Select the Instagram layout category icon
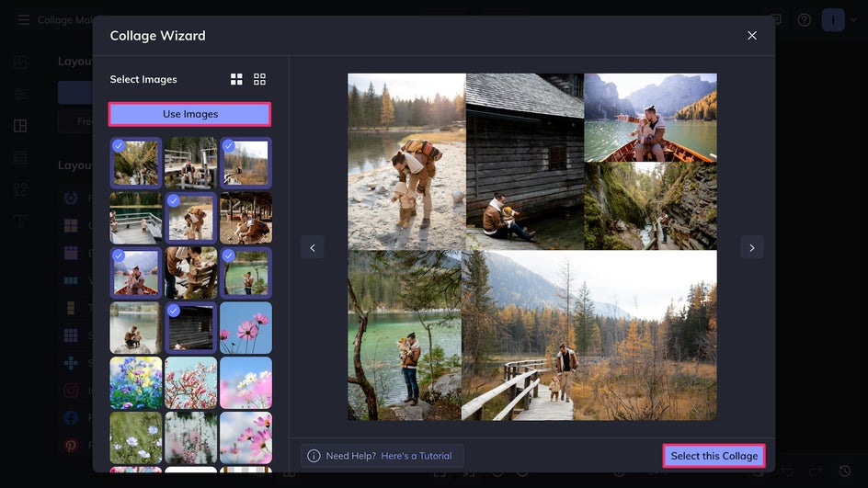The image size is (868, 488). [71, 390]
